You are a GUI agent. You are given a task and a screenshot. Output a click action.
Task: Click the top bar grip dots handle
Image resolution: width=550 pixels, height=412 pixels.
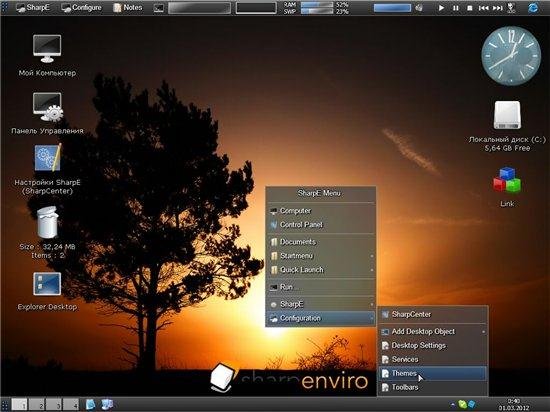4,8
